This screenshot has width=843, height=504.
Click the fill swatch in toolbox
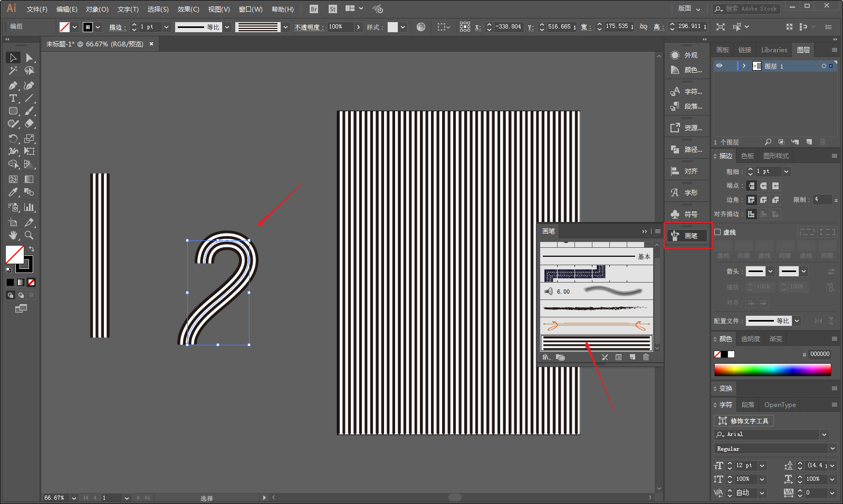(14, 255)
